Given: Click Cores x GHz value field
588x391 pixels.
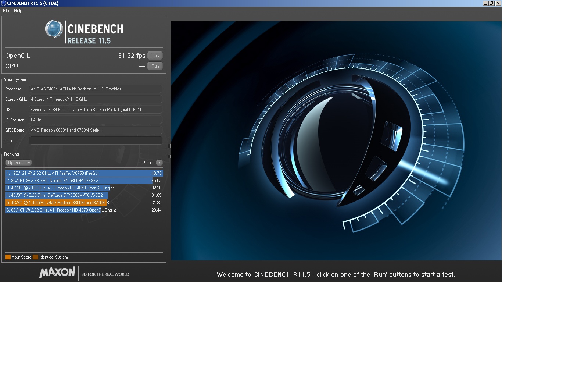Looking at the screenshot, I should 96,99.
